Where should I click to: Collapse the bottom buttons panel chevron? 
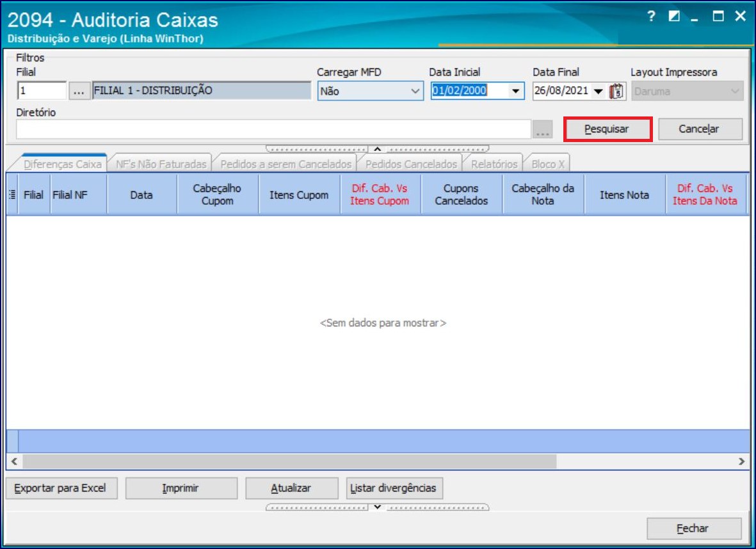tap(378, 507)
